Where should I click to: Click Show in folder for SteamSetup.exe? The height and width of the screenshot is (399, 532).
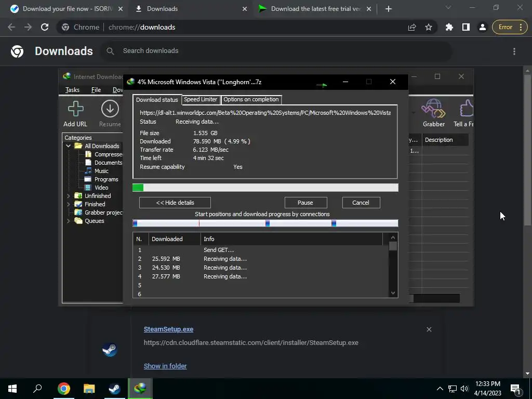click(x=165, y=366)
